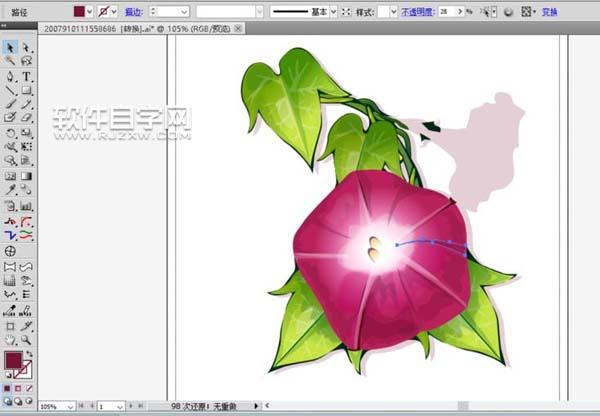Screen dimensions: 600x416
Task: Select the Paintbrush tool
Action: click(x=10, y=104)
